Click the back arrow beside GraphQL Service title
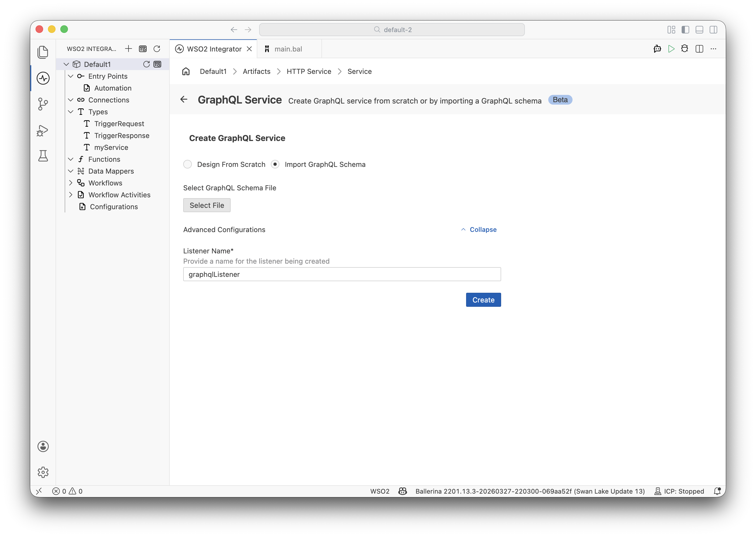This screenshot has width=756, height=537. [184, 99]
